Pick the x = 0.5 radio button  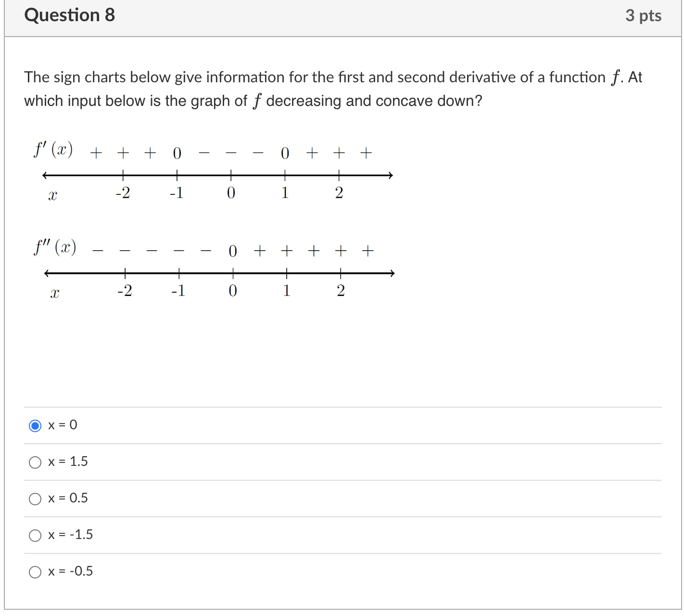pos(35,499)
